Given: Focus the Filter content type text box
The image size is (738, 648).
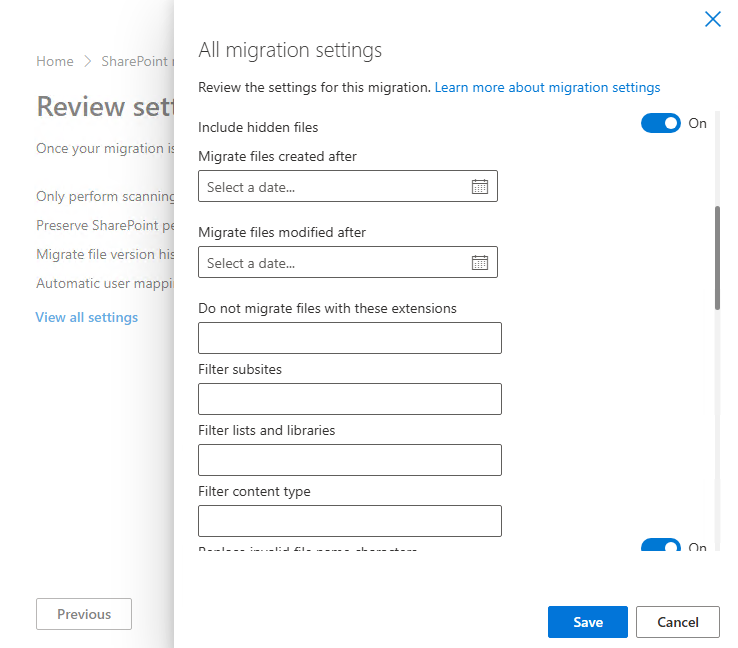Looking at the screenshot, I should 350,521.
